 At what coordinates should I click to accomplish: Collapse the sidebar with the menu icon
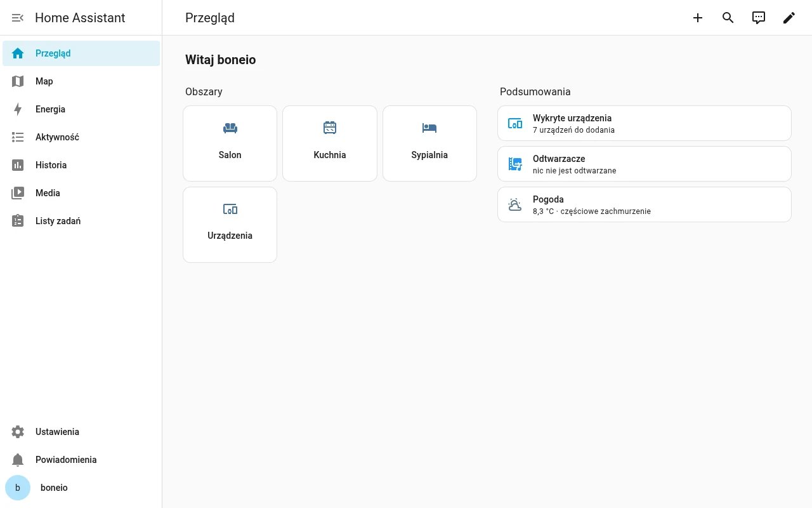click(x=18, y=18)
